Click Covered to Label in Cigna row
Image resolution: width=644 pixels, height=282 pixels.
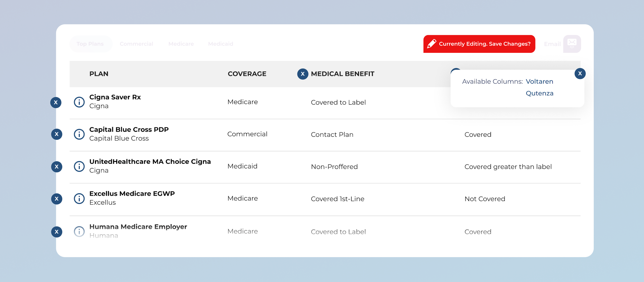point(338,102)
